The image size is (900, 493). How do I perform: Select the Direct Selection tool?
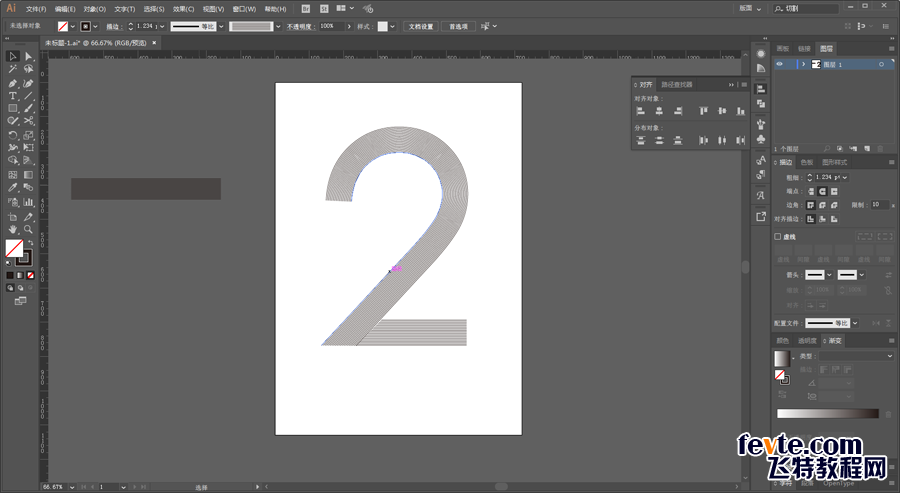[28, 56]
